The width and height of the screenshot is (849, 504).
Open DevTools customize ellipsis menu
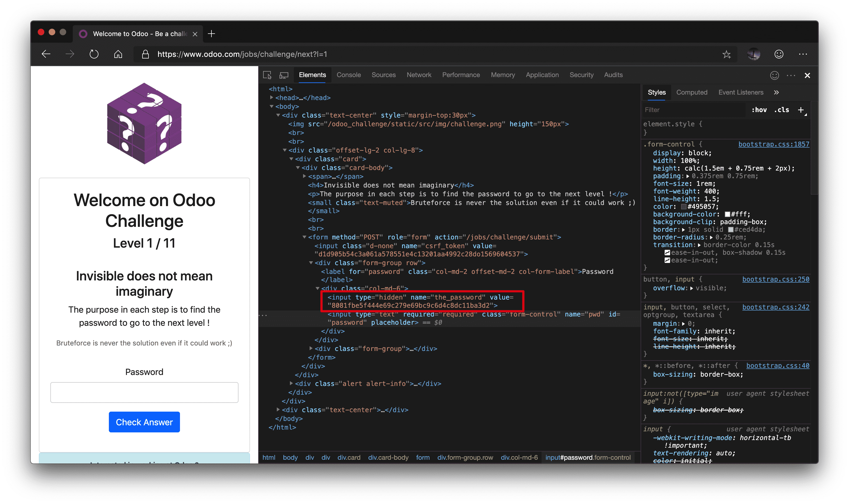pyautogui.click(x=791, y=75)
